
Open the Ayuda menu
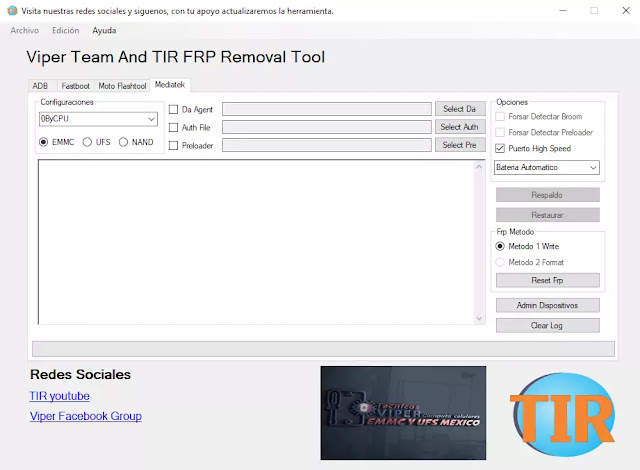[x=104, y=30]
